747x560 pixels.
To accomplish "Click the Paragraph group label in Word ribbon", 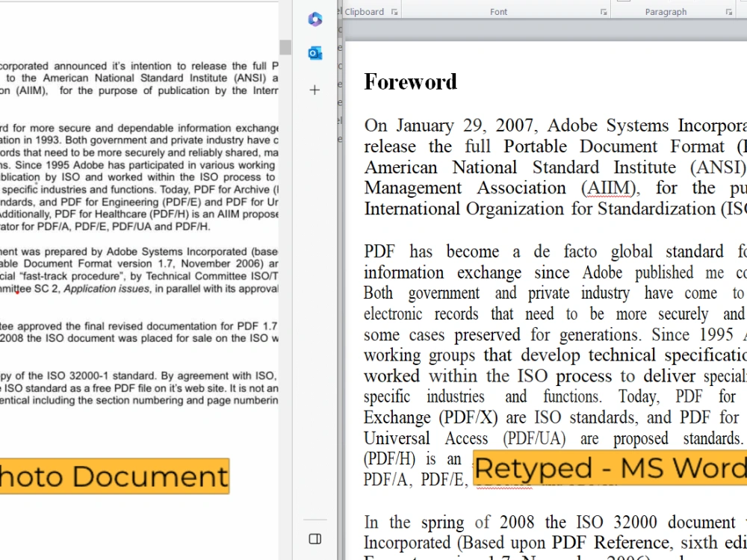I will tap(666, 12).
